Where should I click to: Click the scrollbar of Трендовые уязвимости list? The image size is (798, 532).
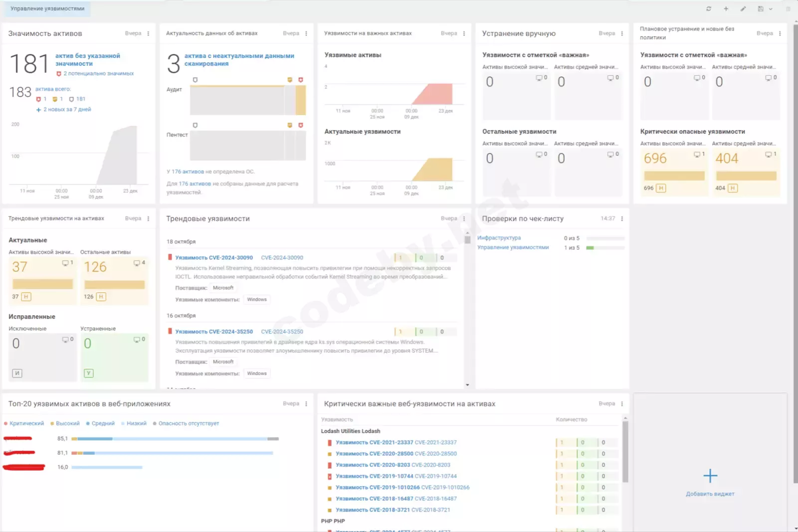(467, 239)
